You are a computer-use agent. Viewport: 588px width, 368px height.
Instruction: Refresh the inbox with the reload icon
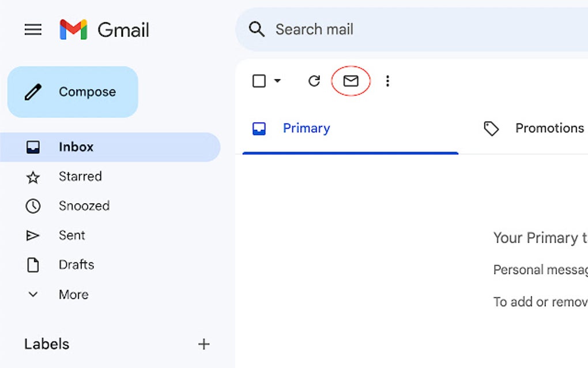click(314, 81)
